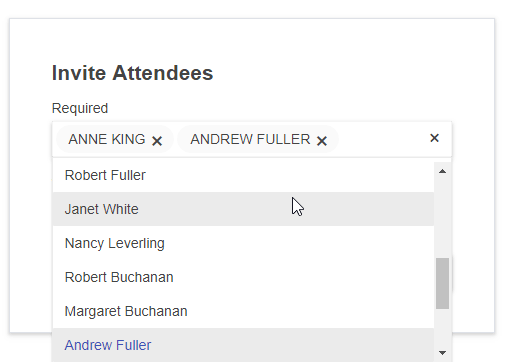
Task: Deselect the highlighted Andrew Fuller option
Action: tap(243, 345)
